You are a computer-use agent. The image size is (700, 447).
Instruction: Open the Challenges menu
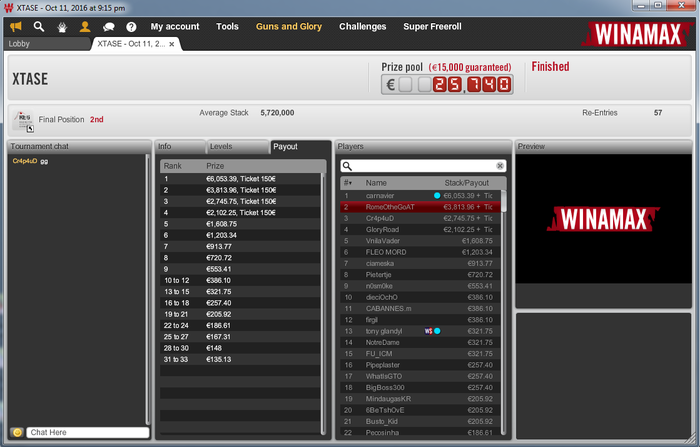tap(362, 27)
